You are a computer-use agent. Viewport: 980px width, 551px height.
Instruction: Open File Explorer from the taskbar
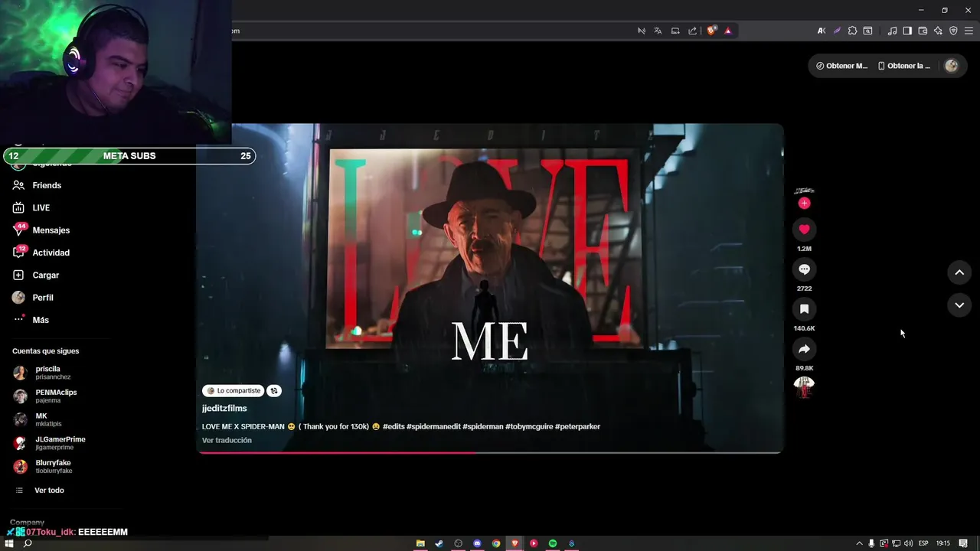tap(420, 543)
